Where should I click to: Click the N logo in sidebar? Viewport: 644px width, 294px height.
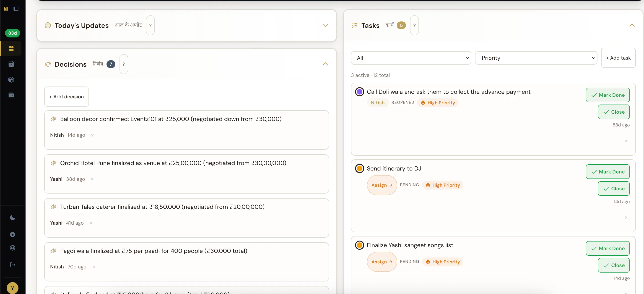click(6, 9)
